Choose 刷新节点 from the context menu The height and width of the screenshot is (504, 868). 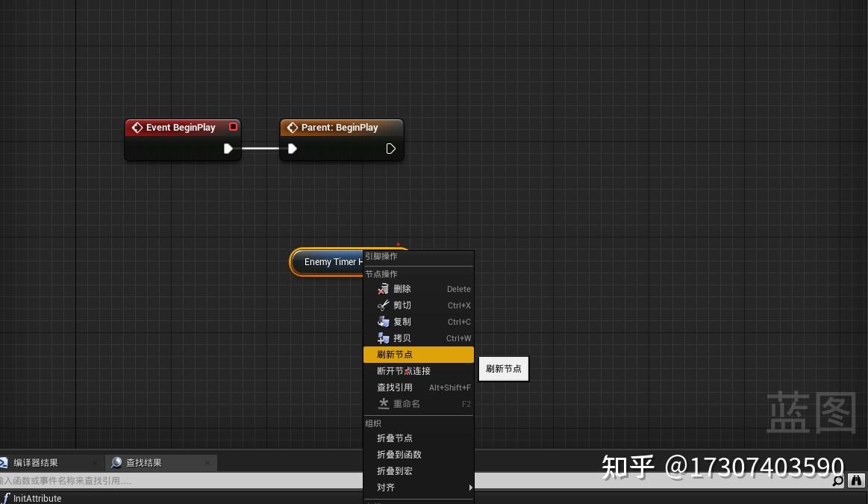coord(395,354)
